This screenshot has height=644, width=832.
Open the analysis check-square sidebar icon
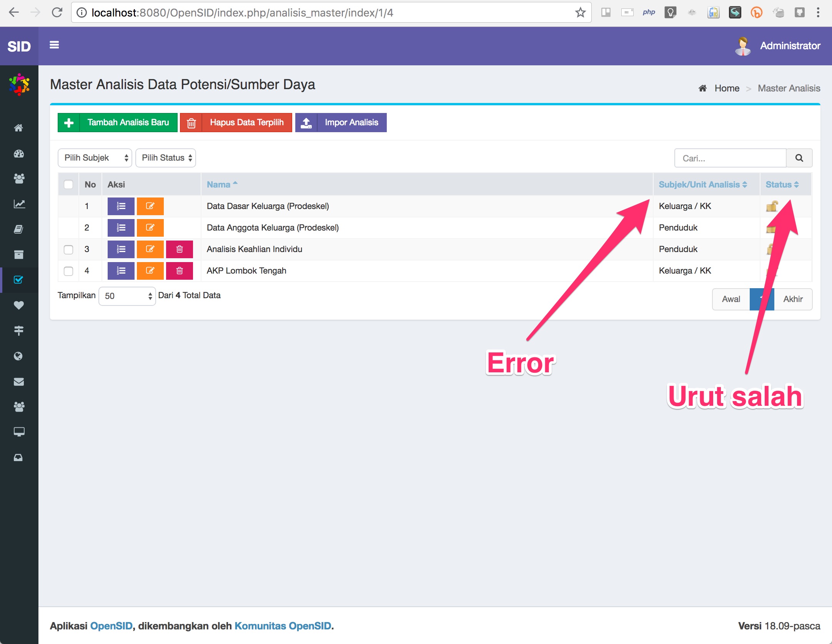click(18, 279)
